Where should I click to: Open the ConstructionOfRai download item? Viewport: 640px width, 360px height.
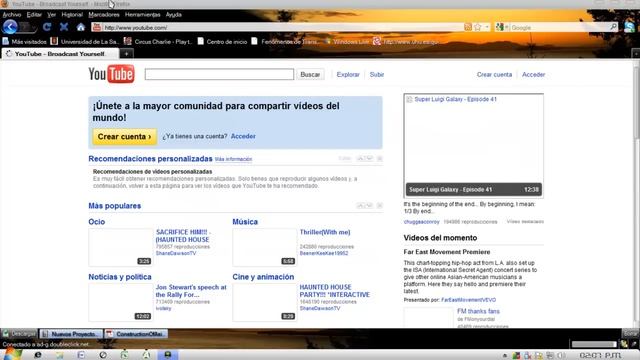point(136,334)
